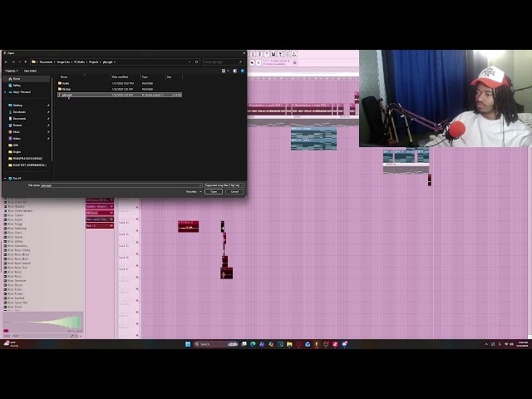
Task: Go back in the Open dialog
Action: pyautogui.click(x=6, y=62)
